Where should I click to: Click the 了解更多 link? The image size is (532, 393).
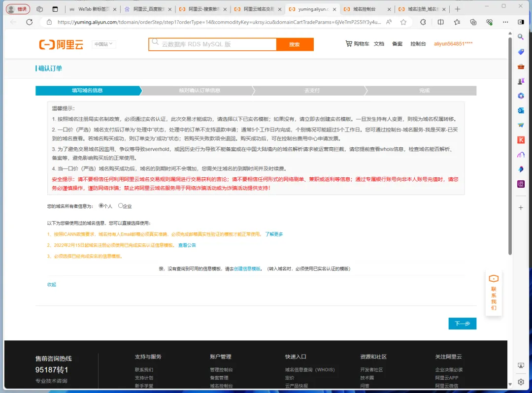pos(274,234)
